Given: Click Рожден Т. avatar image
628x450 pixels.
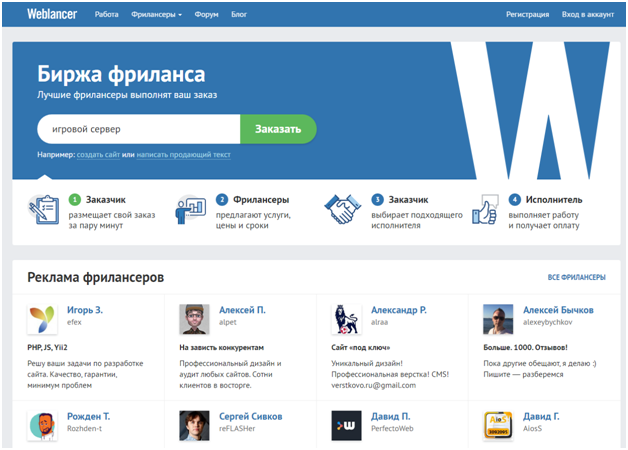Looking at the screenshot, I should coord(42,426).
